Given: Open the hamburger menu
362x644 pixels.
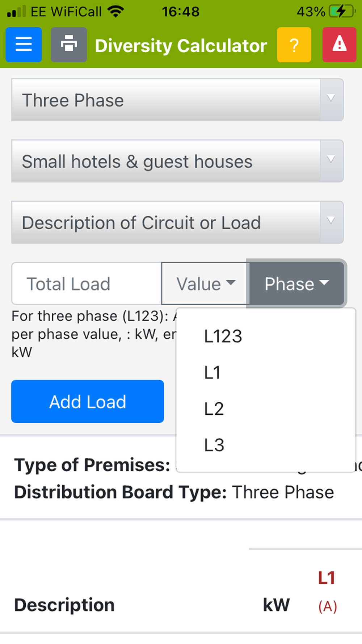Looking at the screenshot, I should click(x=24, y=45).
